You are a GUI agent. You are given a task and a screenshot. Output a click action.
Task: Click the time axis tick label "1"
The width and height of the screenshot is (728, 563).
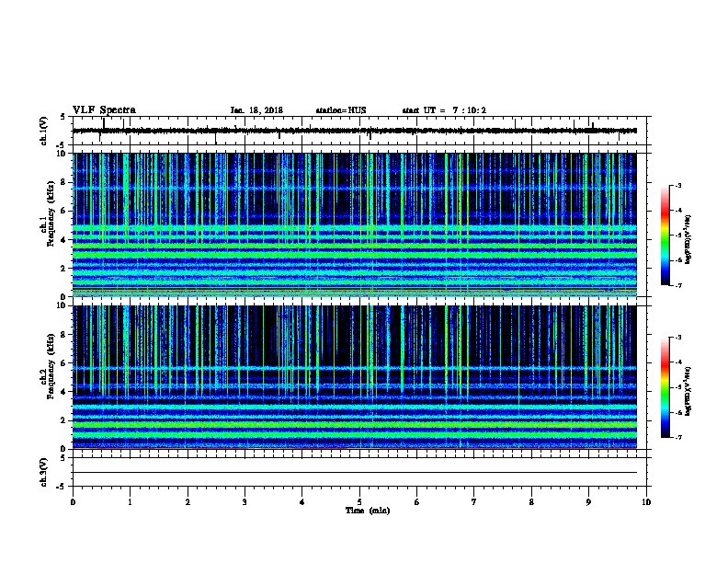click(130, 502)
